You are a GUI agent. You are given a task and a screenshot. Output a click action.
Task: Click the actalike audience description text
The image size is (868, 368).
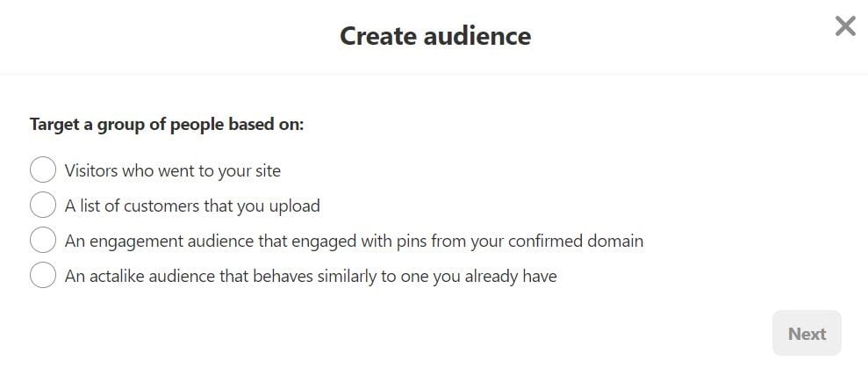tap(311, 276)
